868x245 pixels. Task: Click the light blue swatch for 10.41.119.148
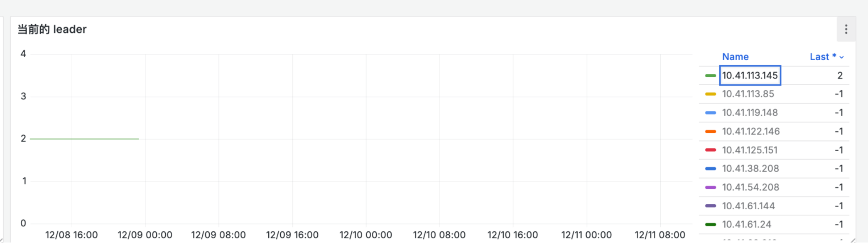[x=710, y=113]
